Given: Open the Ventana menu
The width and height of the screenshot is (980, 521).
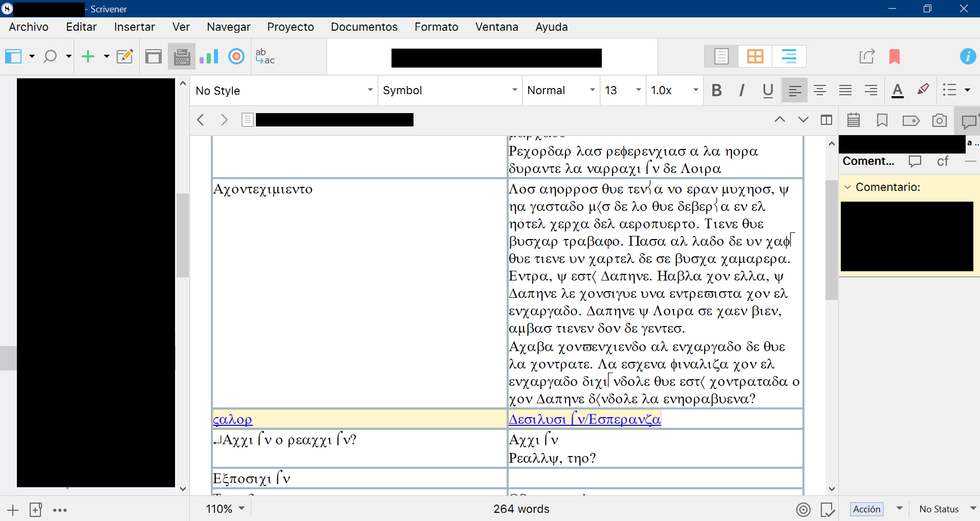Looking at the screenshot, I should coord(497,27).
